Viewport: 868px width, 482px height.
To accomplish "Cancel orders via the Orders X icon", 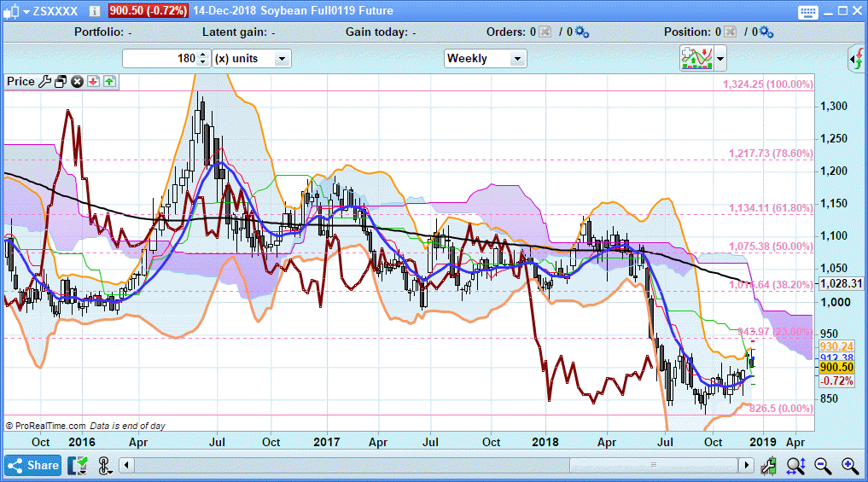I will click(x=545, y=32).
